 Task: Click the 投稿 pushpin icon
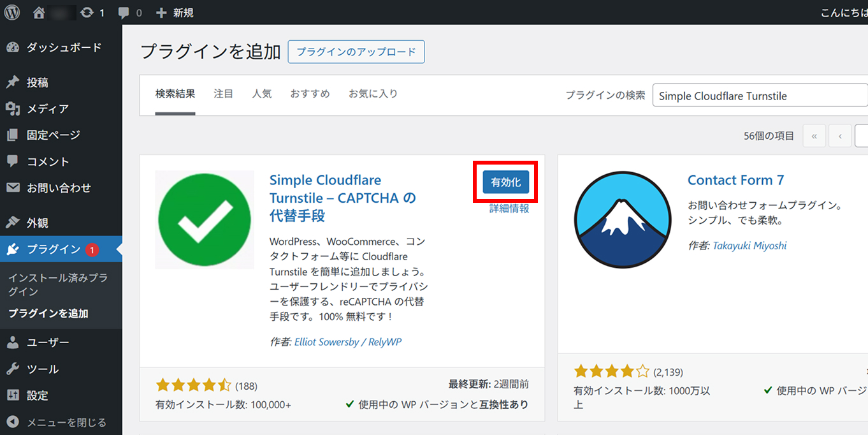point(12,82)
